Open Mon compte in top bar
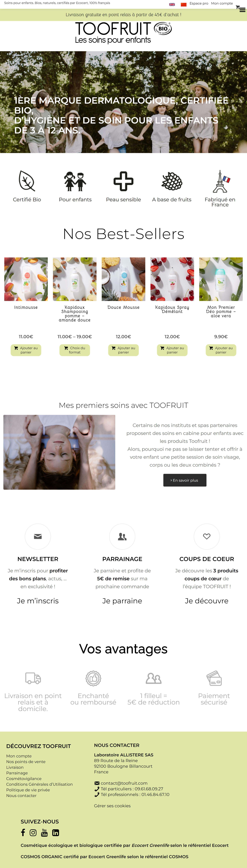The height and width of the screenshot is (868, 247). [222, 3]
